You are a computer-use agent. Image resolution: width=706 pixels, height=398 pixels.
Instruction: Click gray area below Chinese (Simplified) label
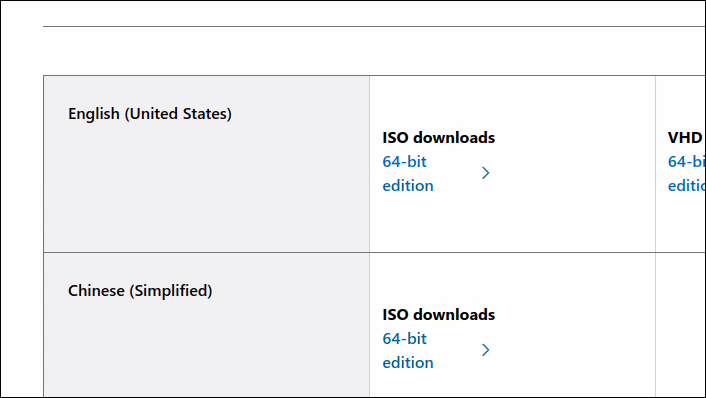(206, 349)
